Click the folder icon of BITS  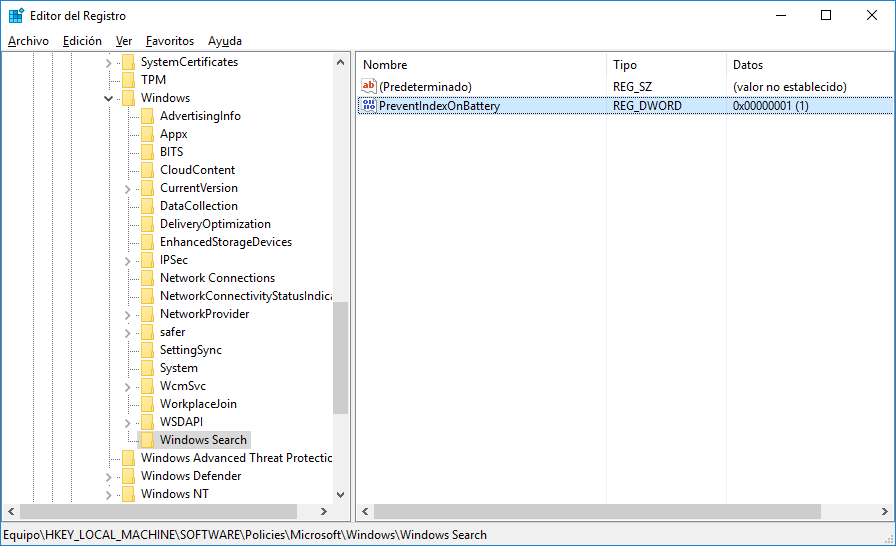point(147,152)
